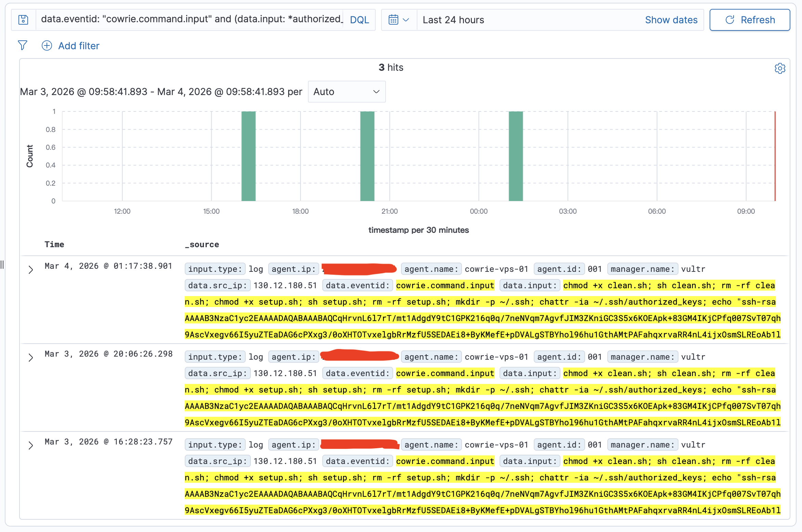Expand the Mar 3 16:28:23 log row
Viewport: 802px width, 532px height.
[x=31, y=445]
